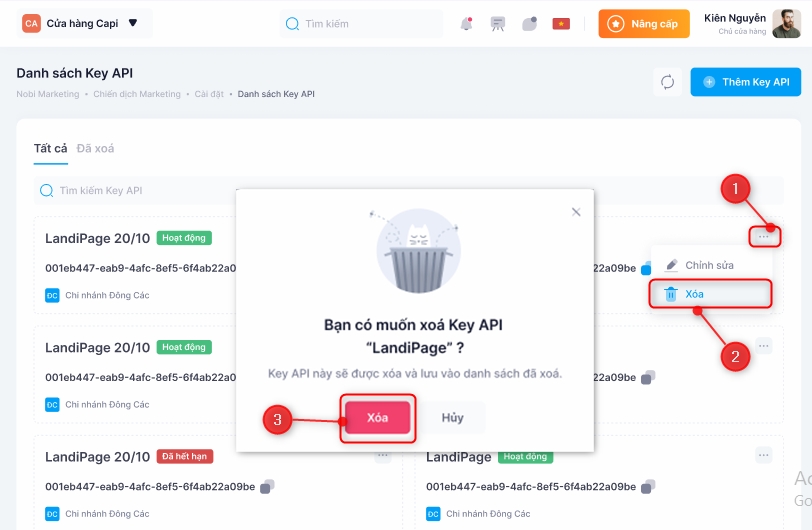The height and width of the screenshot is (530, 812).
Task: Copy the key in the bottom-right LandiPage card
Action: 647,487
